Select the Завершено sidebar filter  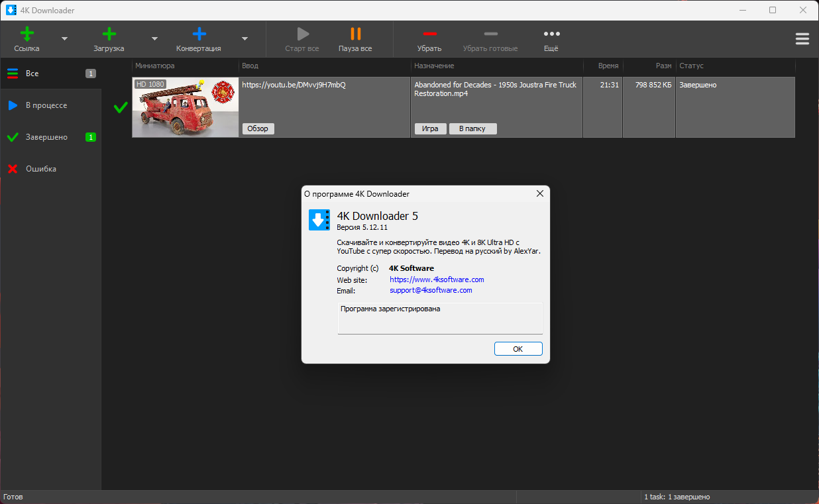(x=51, y=137)
